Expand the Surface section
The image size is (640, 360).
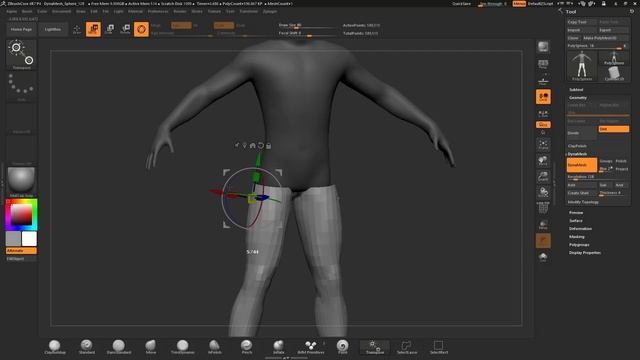pos(576,221)
